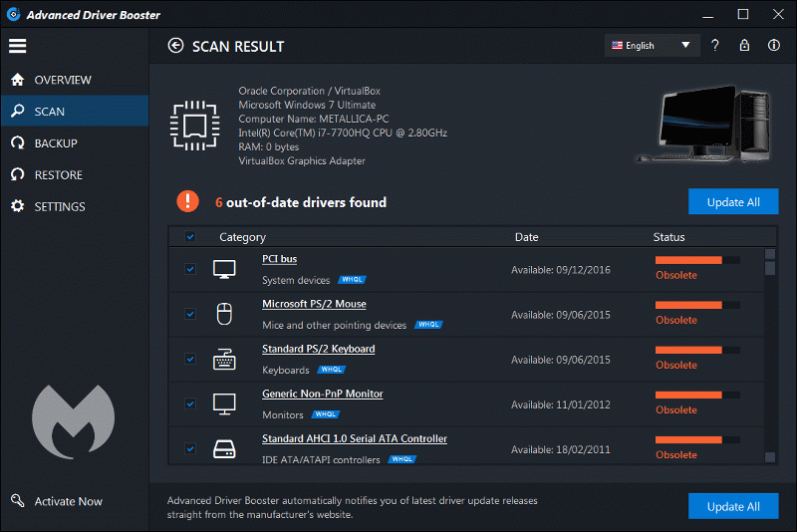The width and height of the screenshot is (797, 532).
Task: Open the help question mark icon
Action: pos(715,45)
